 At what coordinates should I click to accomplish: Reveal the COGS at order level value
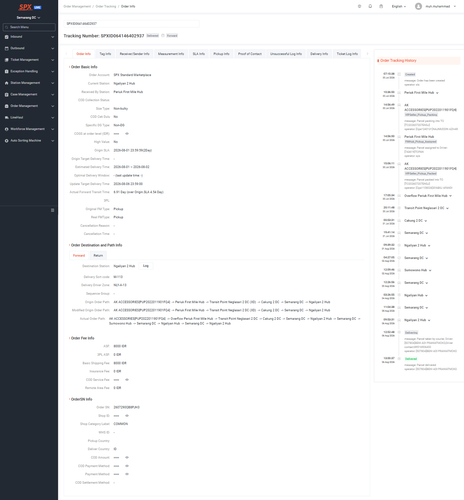click(127, 134)
